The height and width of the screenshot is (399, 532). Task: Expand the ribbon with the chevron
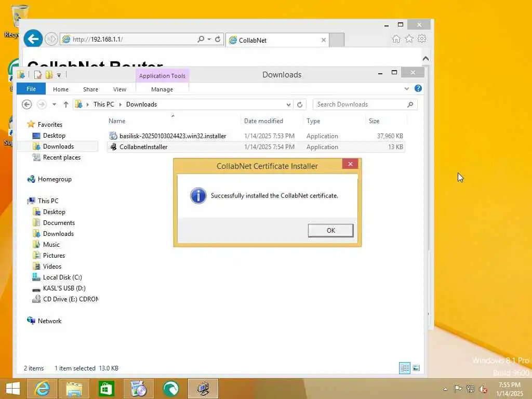(x=406, y=89)
